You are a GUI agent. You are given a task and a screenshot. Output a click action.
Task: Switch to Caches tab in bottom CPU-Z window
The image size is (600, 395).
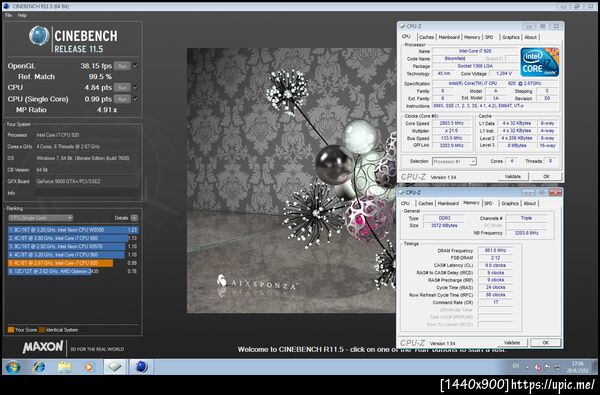pyautogui.click(x=426, y=203)
